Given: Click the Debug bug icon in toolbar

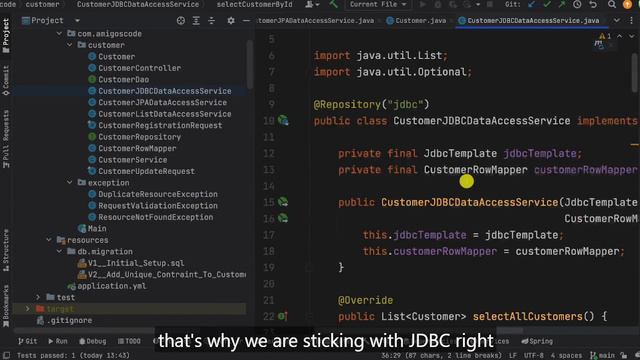Looking at the screenshot, I should coord(438,4).
